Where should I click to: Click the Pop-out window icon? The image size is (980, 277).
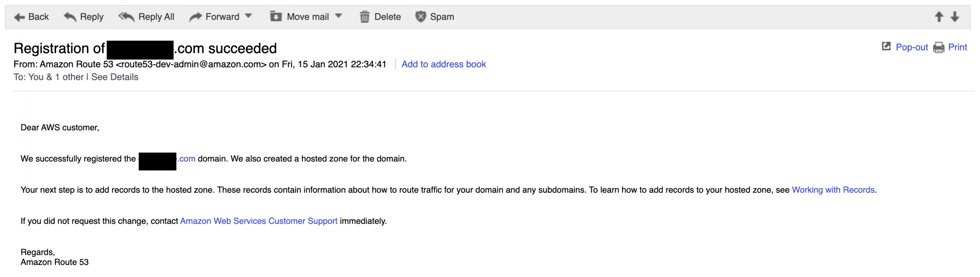[887, 46]
